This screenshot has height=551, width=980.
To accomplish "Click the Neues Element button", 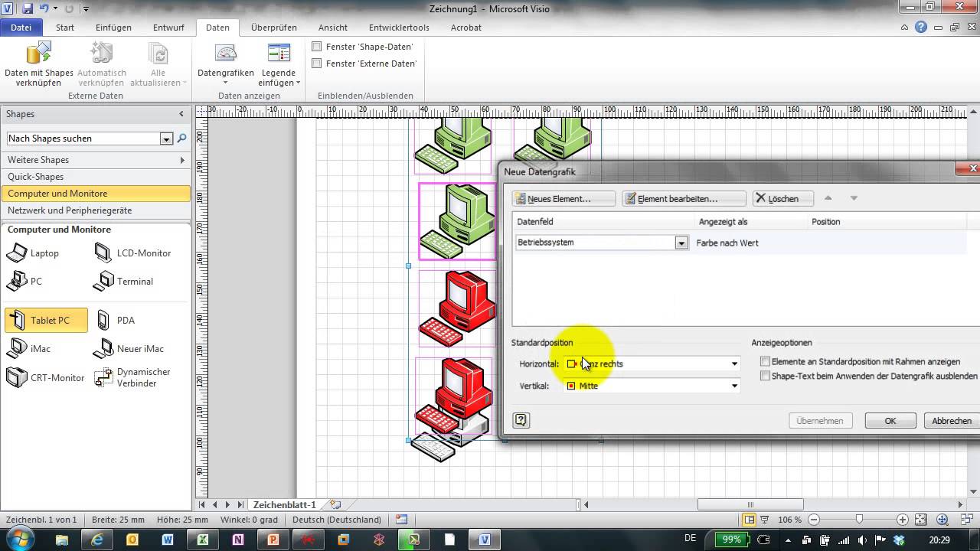I will tap(563, 198).
